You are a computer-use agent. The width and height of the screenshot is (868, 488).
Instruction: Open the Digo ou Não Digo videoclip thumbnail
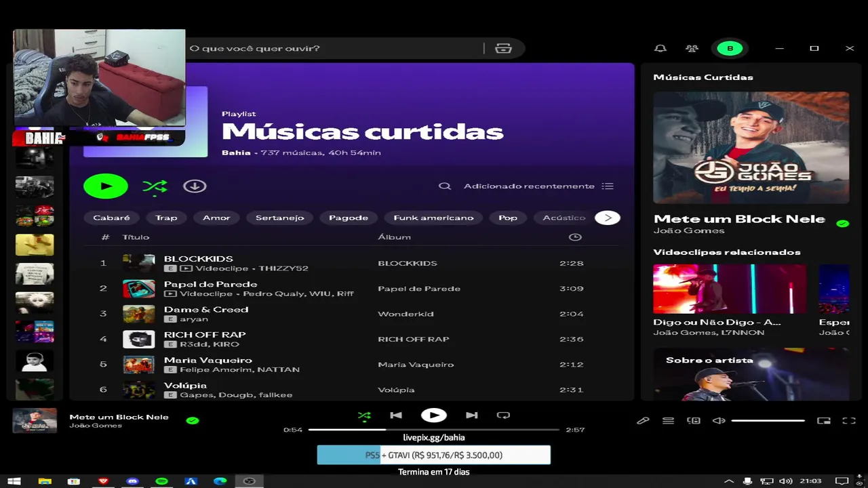[x=730, y=289]
